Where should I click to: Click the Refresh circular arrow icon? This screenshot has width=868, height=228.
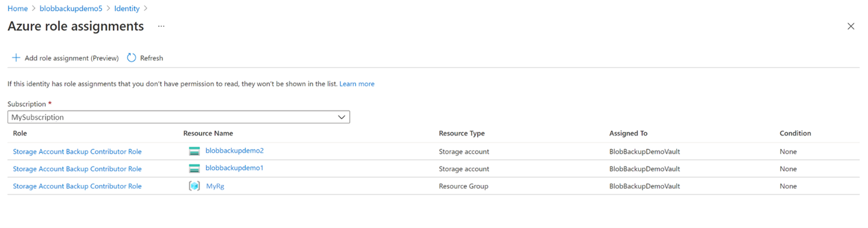(131, 58)
